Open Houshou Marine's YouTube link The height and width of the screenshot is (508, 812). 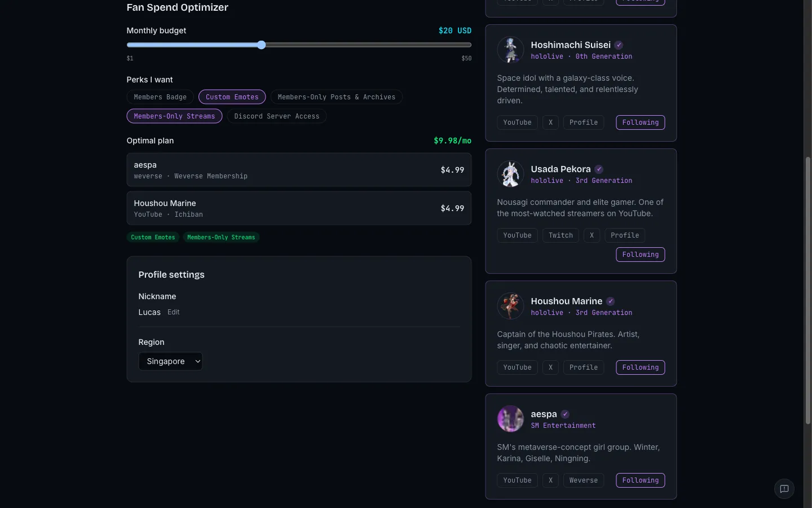tap(517, 367)
